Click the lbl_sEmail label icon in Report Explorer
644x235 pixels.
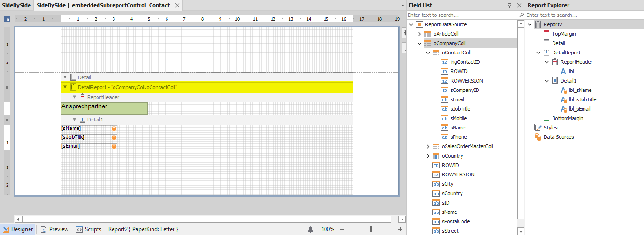click(564, 109)
